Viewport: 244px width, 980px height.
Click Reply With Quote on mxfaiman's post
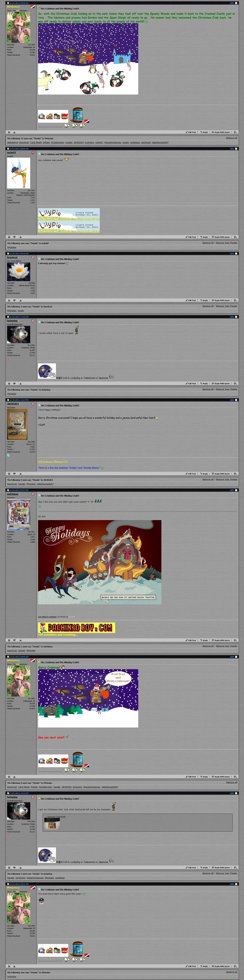221,640
